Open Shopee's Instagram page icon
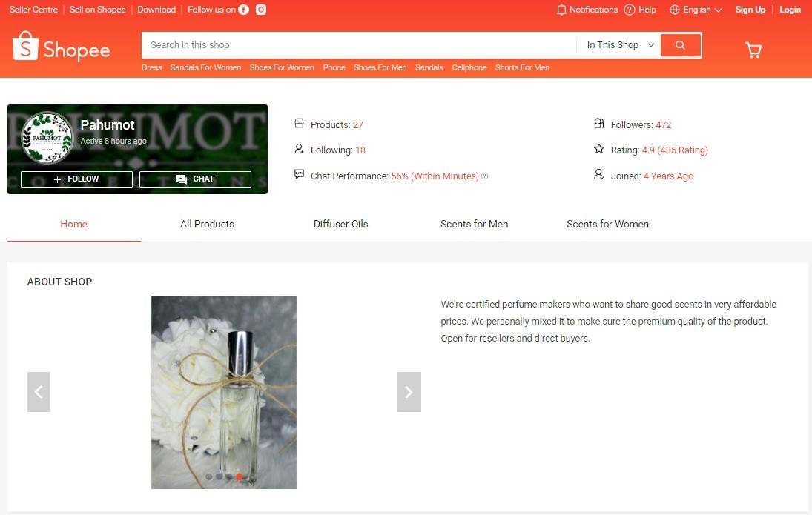Image resolution: width=812 pixels, height=515 pixels. (261, 10)
